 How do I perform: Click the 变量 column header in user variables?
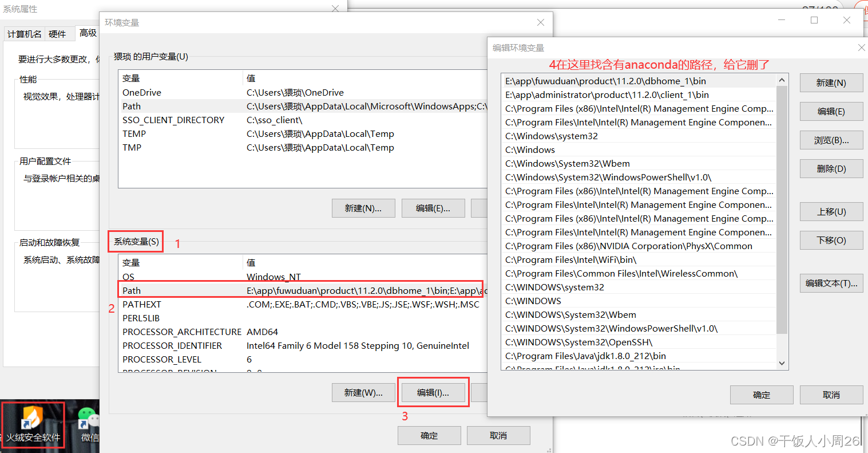click(181, 78)
